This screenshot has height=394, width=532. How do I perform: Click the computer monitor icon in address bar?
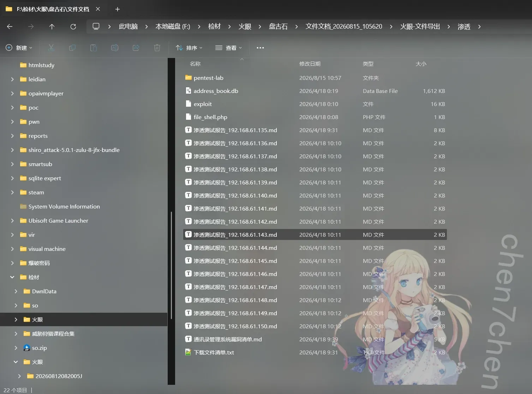96,27
